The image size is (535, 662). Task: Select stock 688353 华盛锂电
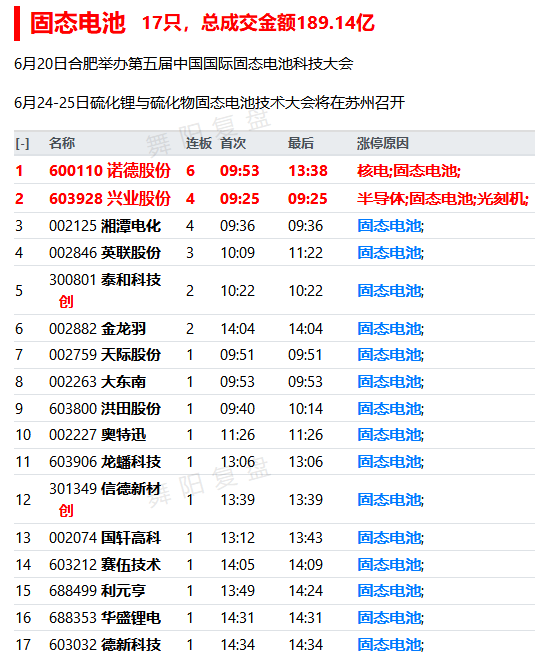point(105,618)
